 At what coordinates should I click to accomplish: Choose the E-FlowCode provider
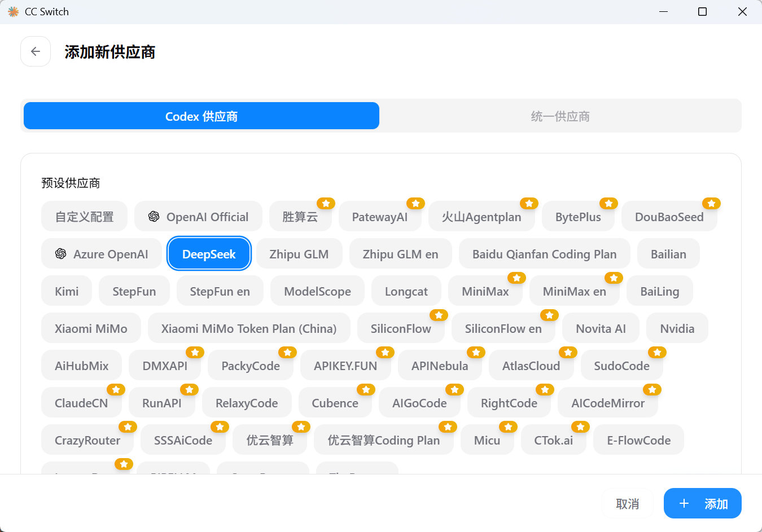click(x=639, y=440)
